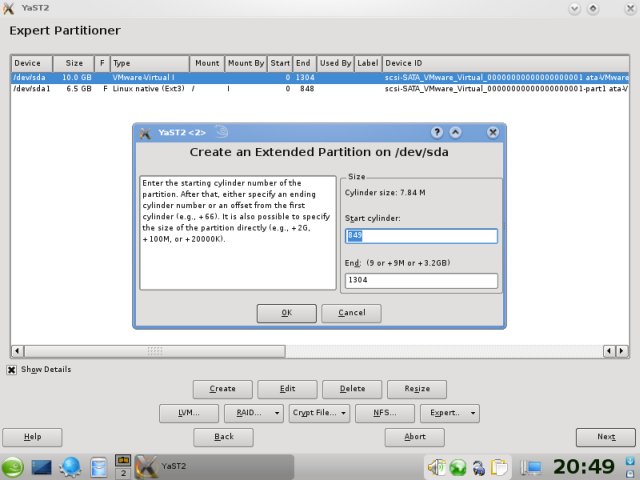The image size is (640, 480).
Task: Click the Help button
Action: 32,437
